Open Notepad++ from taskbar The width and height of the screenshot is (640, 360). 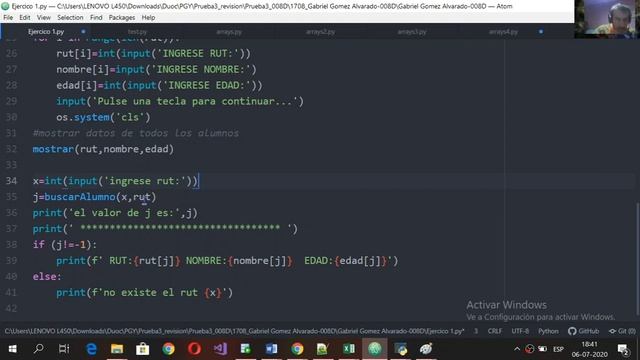tap(323, 349)
